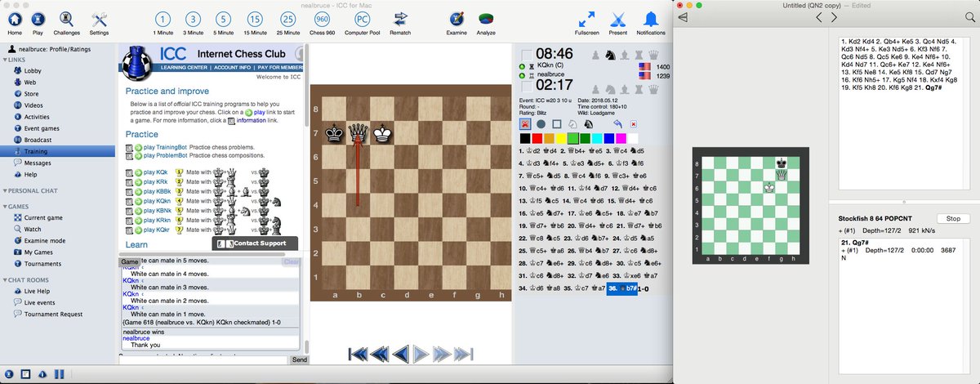
Task: Collapse the PERSONAL CHAT section
Action: click(x=4, y=190)
